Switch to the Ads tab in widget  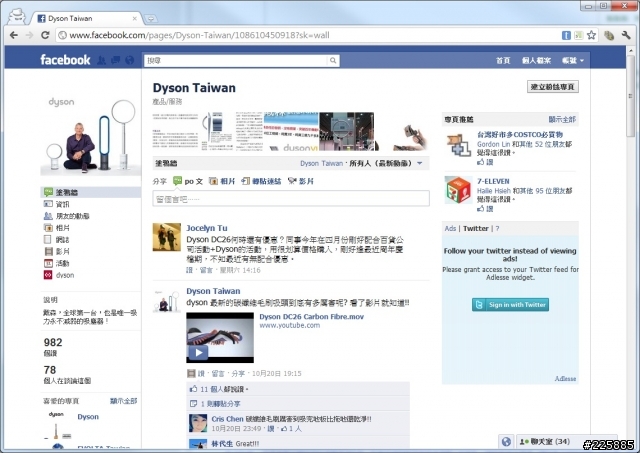450,229
